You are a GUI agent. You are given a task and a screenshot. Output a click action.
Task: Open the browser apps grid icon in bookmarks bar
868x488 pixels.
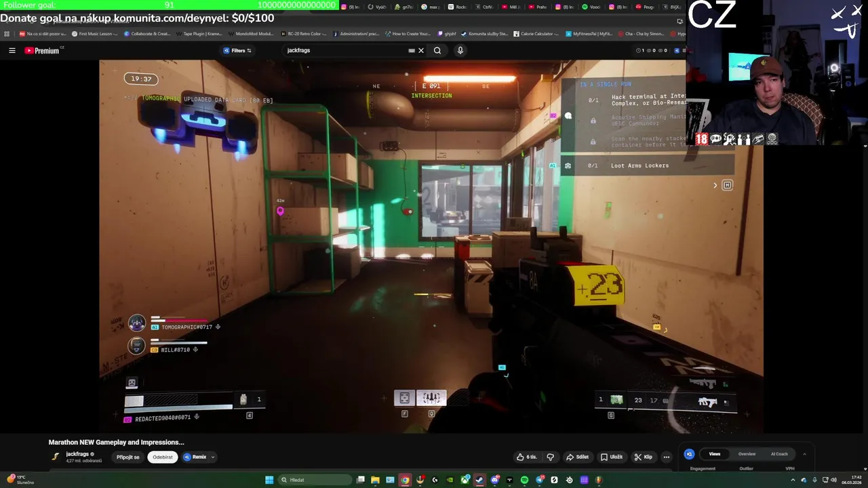pyautogui.click(x=7, y=33)
